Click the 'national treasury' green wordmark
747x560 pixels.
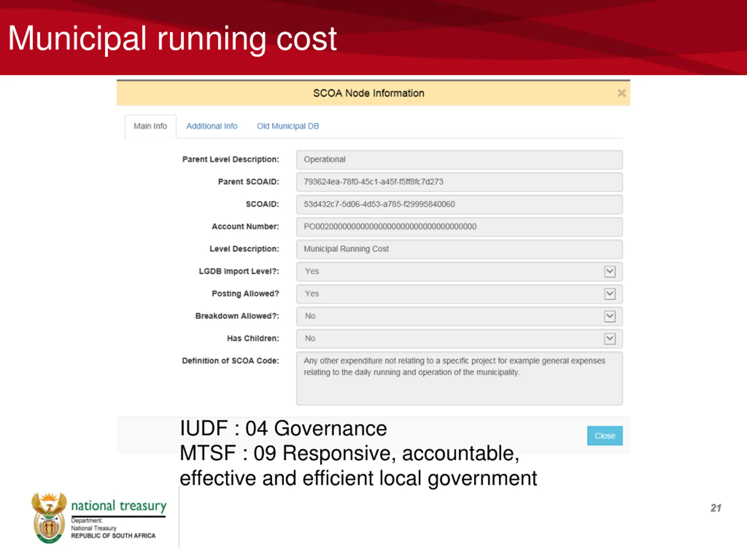pos(119,506)
